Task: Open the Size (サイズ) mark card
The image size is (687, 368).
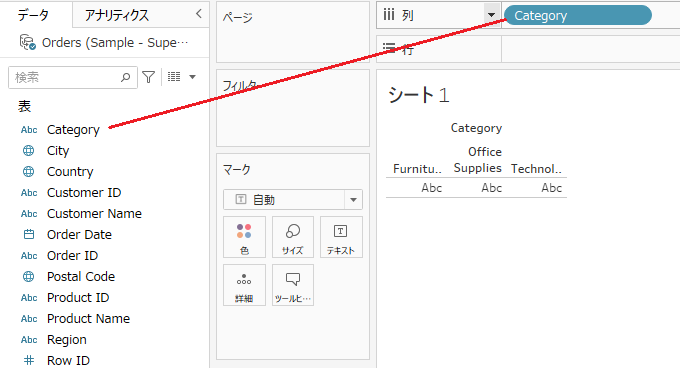Action: 293,237
